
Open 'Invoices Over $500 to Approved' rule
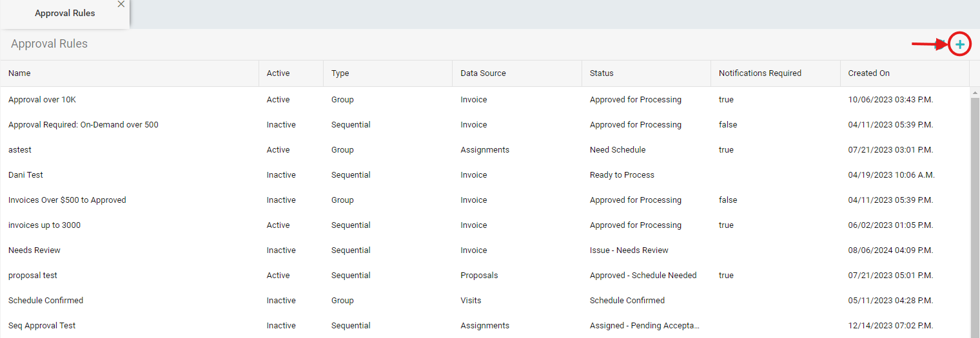(x=67, y=200)
